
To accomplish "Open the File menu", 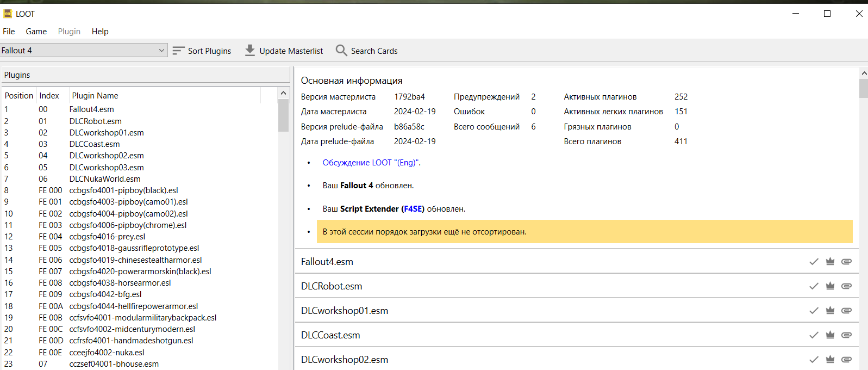I will (x=9, y=32).
